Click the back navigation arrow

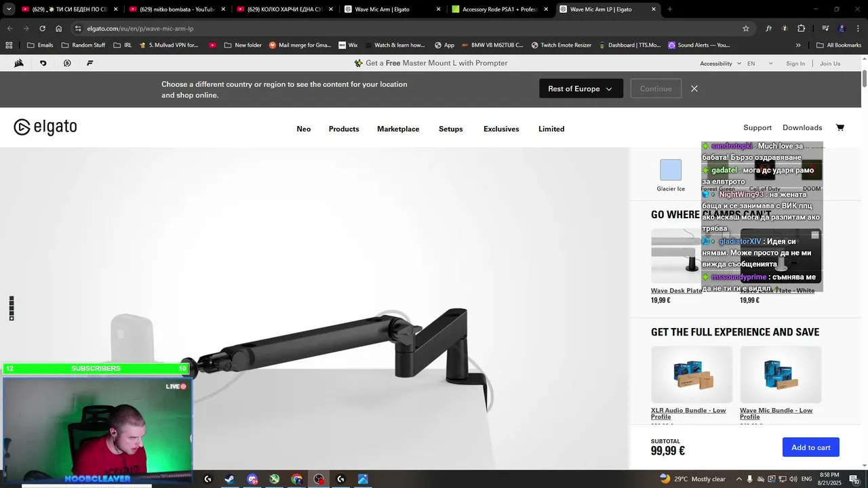[9, 28]
